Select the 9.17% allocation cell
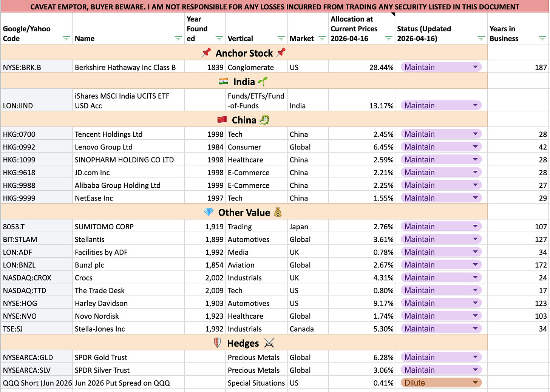The width and height of the screenshot is (550, 392). [362, 303]
